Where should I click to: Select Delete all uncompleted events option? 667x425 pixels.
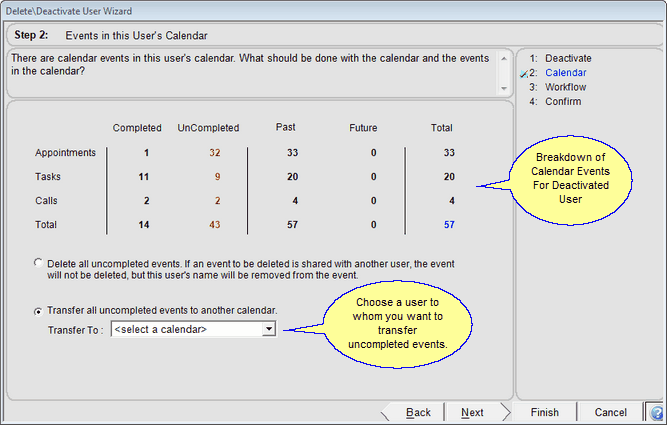[38, 262]
